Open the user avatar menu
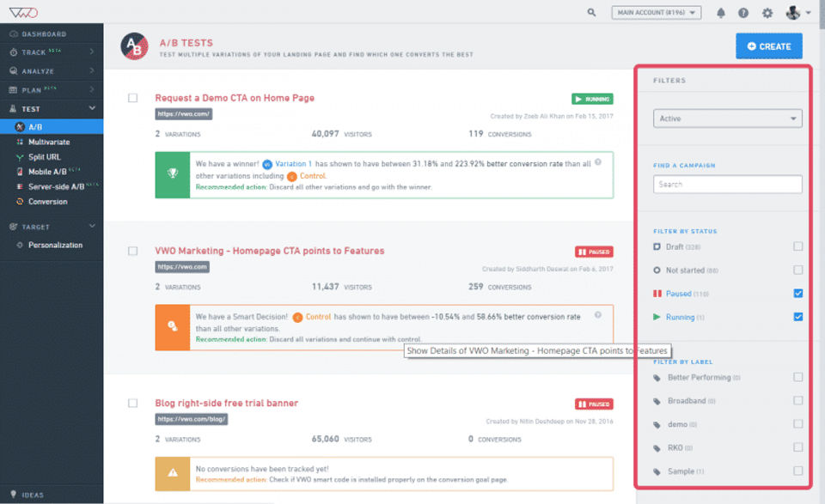 click(x=797, y=13)
